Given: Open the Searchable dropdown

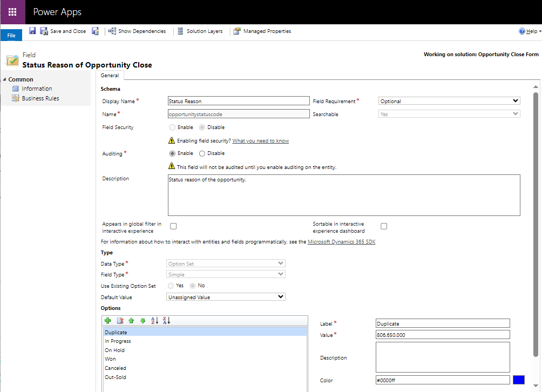Looking at the screenshot, I should point(449,114).
